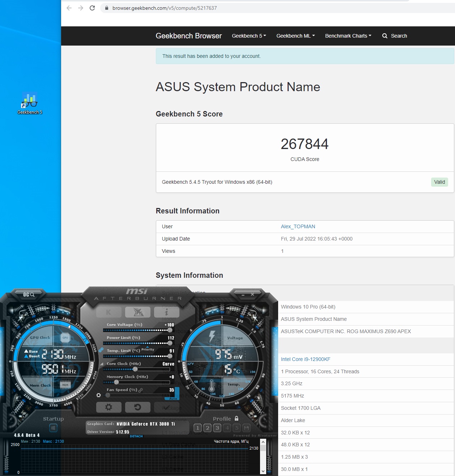Screen dimensions: 455x476
Task: Click the MEM chip icon on the clock gauge
Action: tap(65, 385)
